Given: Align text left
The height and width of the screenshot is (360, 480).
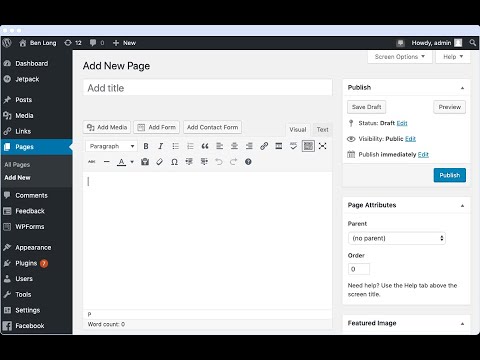Looking at the screenshot, I should coord(219,146).
